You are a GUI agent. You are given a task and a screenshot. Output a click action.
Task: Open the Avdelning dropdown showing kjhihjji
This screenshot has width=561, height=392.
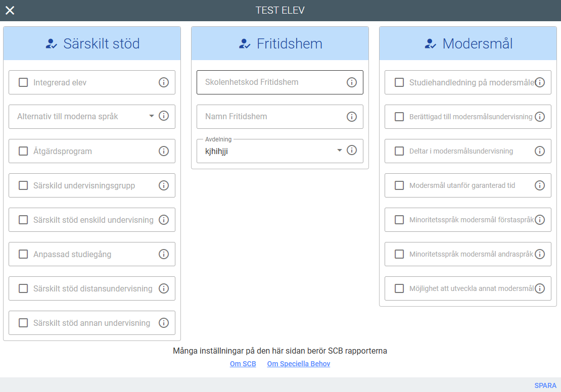(339, 151)
